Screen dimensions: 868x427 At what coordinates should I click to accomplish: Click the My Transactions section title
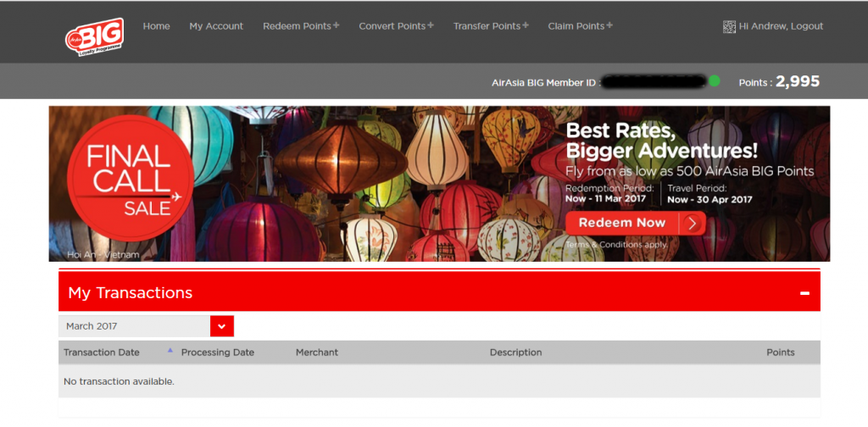(x=130, y=293)
